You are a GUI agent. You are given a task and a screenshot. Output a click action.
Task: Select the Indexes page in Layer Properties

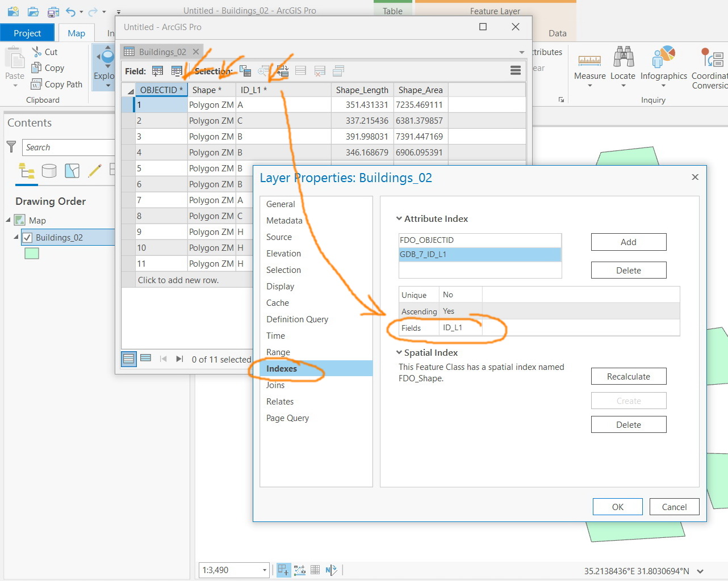[316, 369]
